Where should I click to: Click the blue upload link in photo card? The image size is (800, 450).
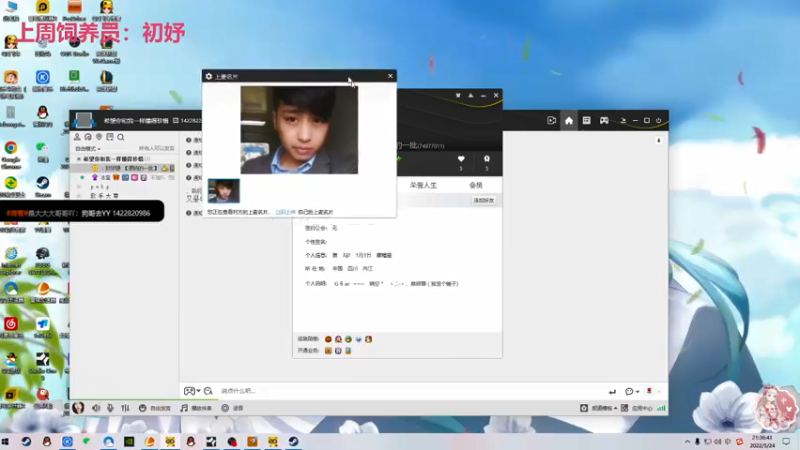[285, 212]
